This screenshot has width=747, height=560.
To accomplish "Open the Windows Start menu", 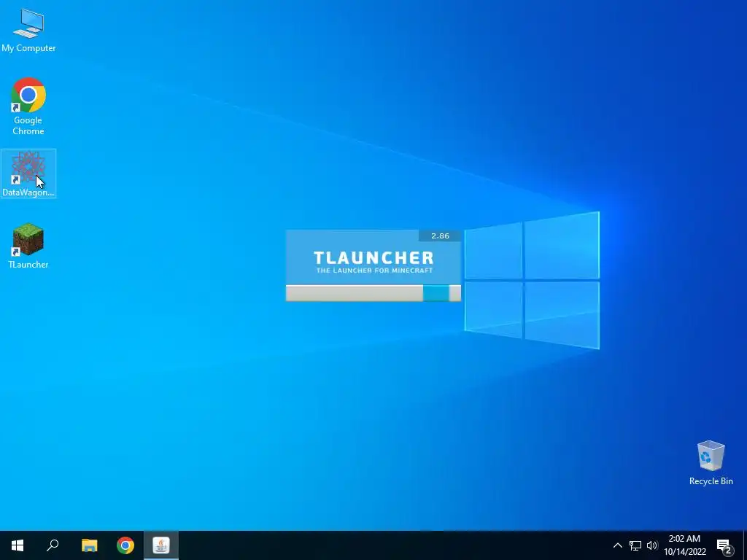I will click(18, 545).
